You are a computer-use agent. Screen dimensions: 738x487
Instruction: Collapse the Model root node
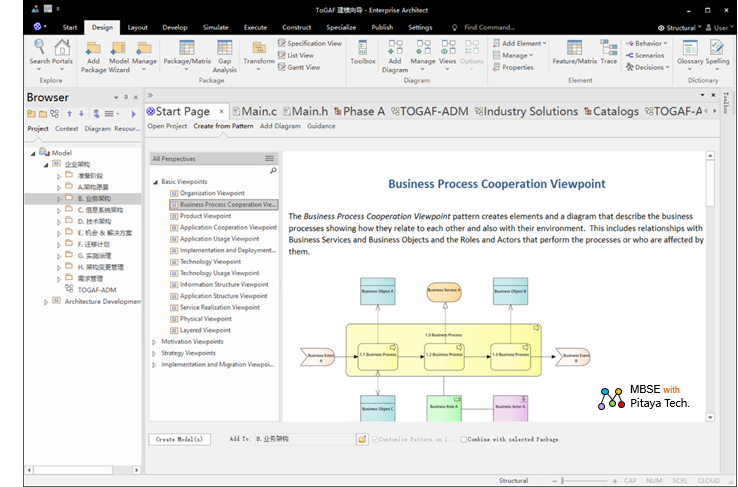(33, 153)
